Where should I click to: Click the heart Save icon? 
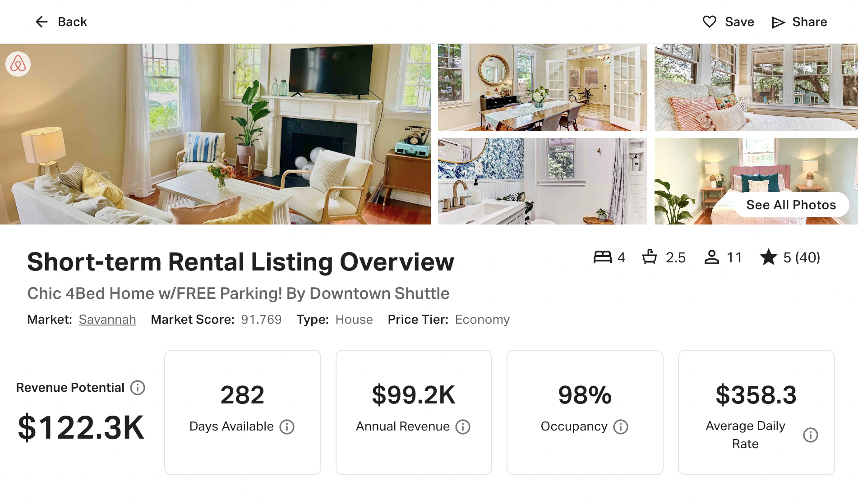(x=710, y=22)
